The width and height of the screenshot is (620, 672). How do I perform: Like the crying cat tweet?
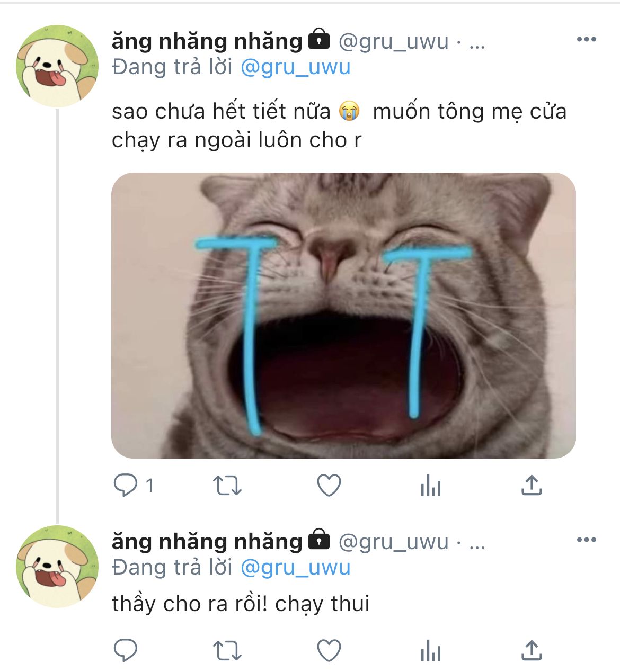pyautogui.click(x=329, y=485)
